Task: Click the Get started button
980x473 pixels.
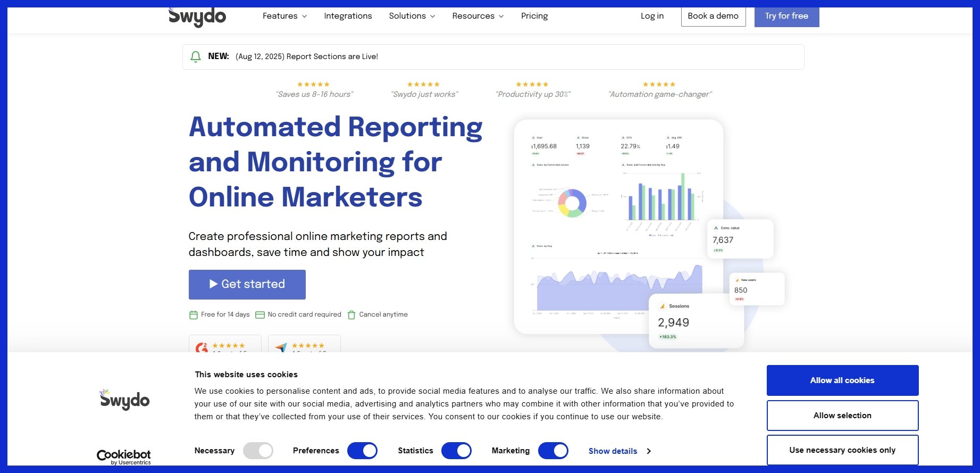Action: (x=247, y=284)
